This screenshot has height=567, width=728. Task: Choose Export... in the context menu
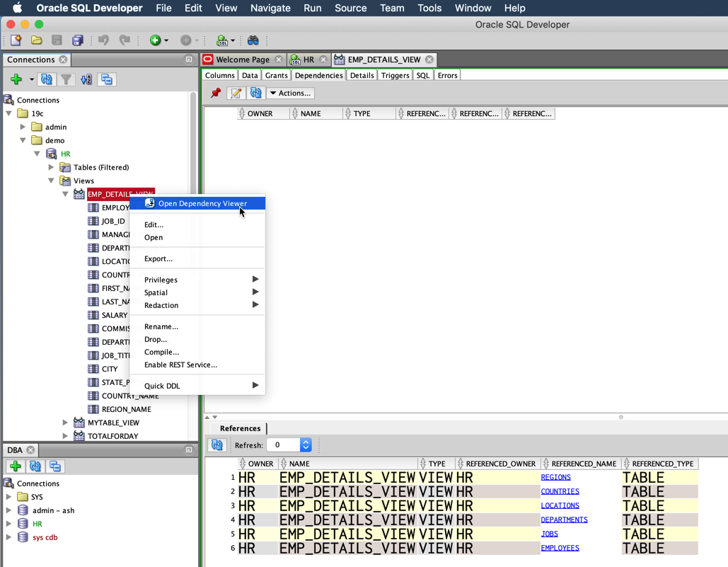tap(197, 258)
